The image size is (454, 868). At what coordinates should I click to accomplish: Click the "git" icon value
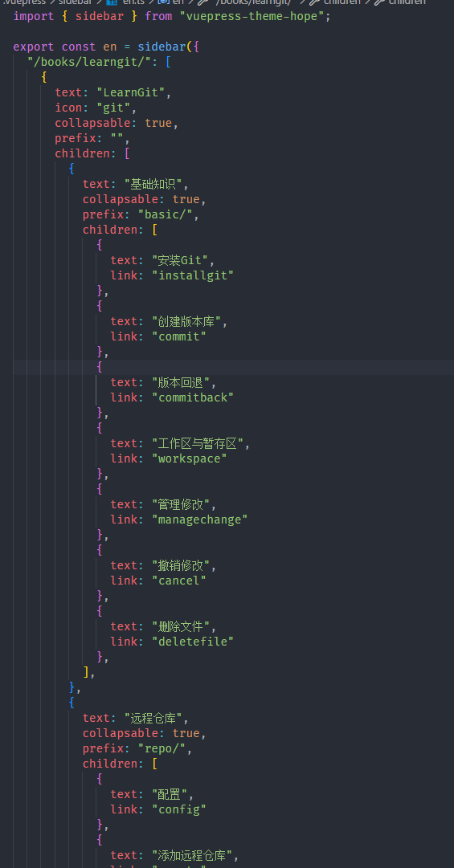coord(113,108)
